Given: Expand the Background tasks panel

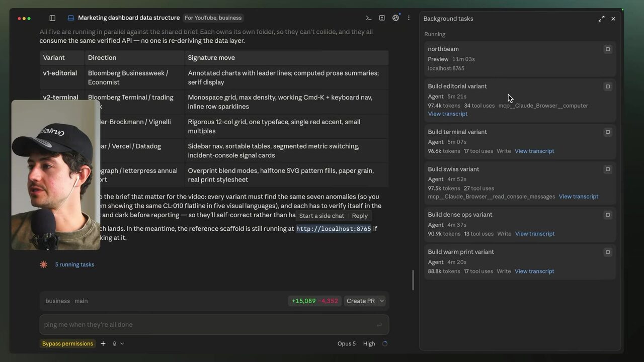Looking at the screenshot, I should click(601, 19).
